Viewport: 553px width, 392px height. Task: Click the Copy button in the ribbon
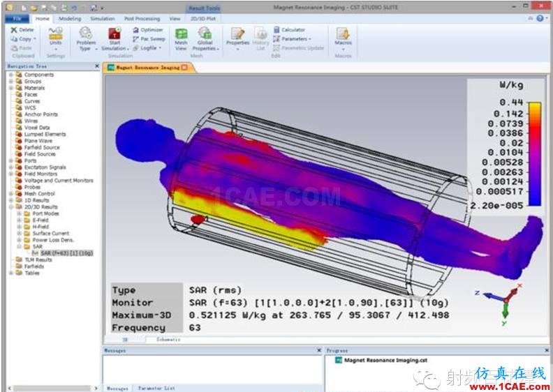tap(23, 39)
